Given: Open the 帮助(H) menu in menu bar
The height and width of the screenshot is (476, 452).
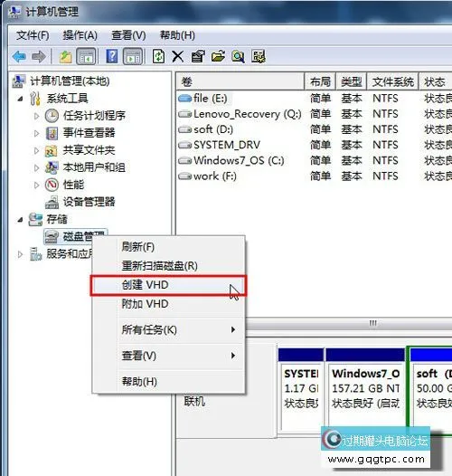Looking at the screenshot, I should [177, 35].
